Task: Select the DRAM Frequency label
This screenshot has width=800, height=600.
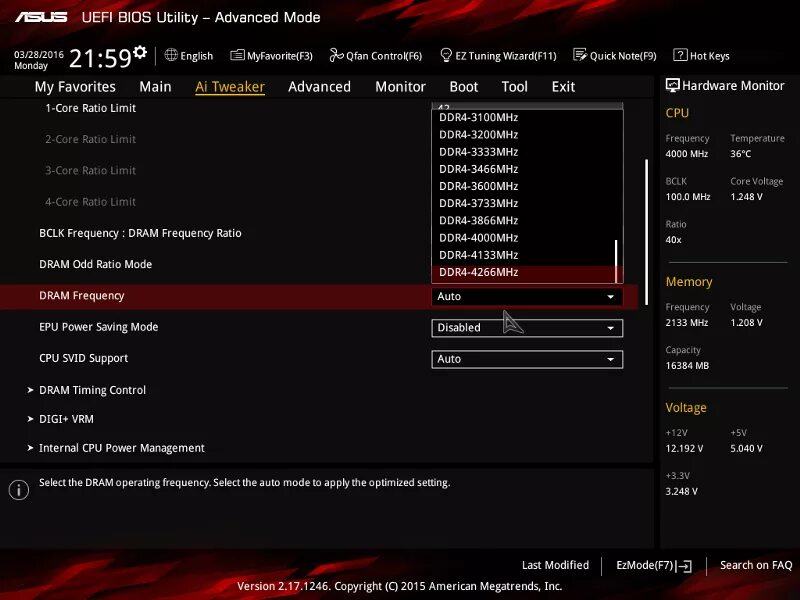Action: [x=82, y=296]
